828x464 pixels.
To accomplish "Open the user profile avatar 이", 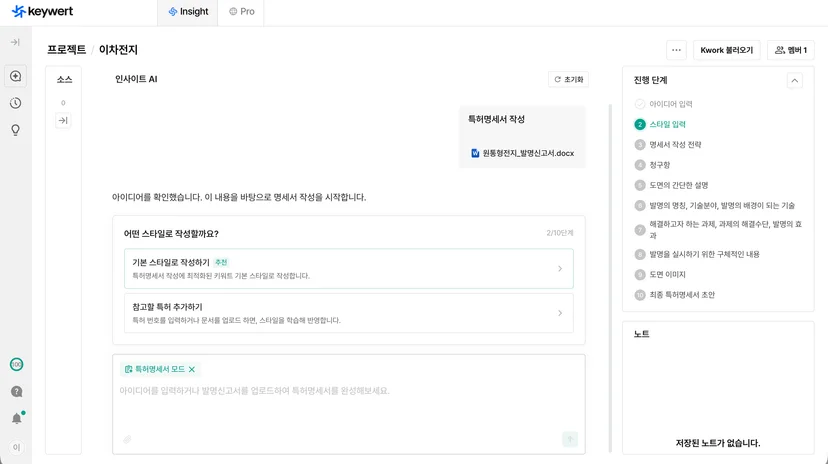I will tap(16, 447).
